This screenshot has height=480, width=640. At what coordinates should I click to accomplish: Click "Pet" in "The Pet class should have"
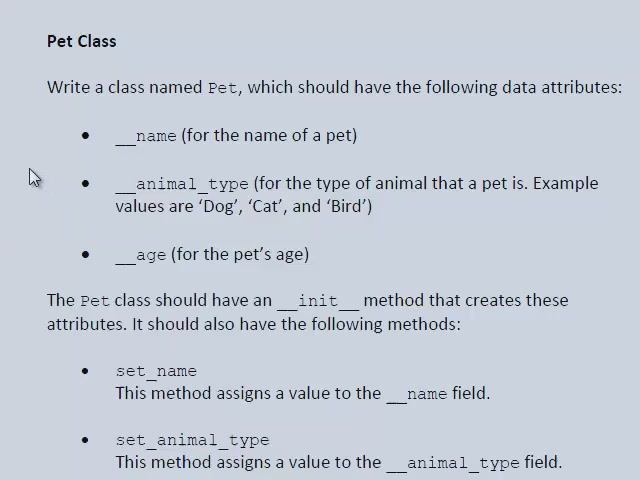pos(95,301)
